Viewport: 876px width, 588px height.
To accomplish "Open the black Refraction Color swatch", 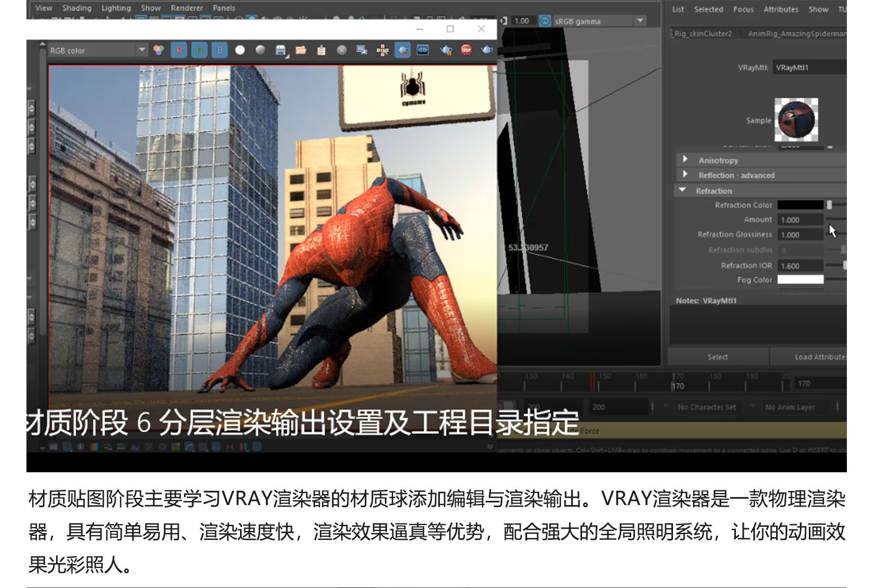I will coord(800,205).
